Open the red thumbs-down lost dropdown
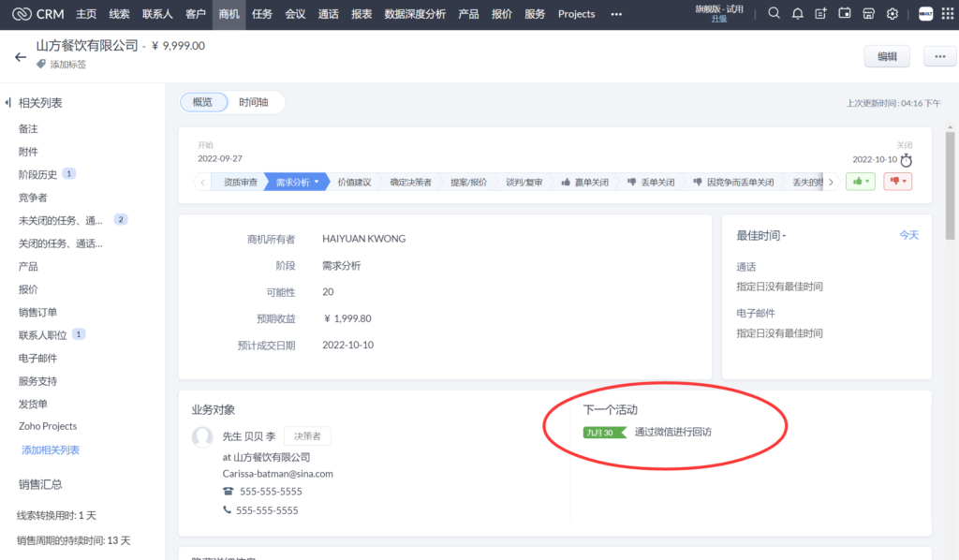 point(897,182)
